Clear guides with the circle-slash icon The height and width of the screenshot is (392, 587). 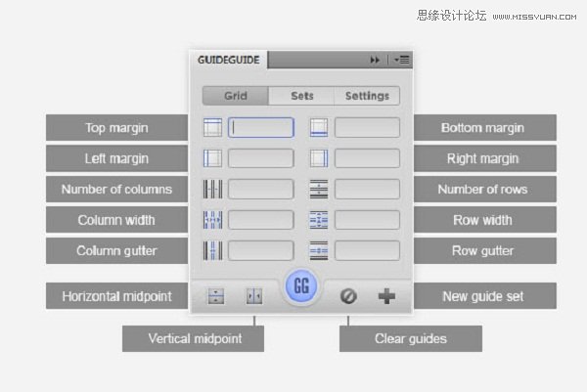click(348, 296)
